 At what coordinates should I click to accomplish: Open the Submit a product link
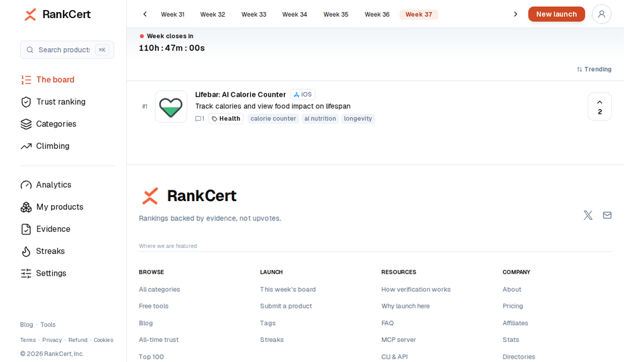(x=286, y=306)
